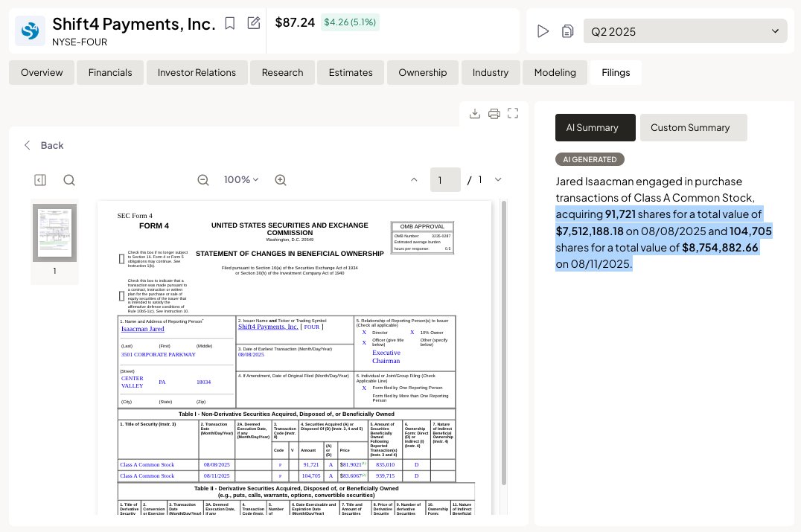Switch to the Financials tab
Viewport: 801px width, 532px height.
point(110,72)
